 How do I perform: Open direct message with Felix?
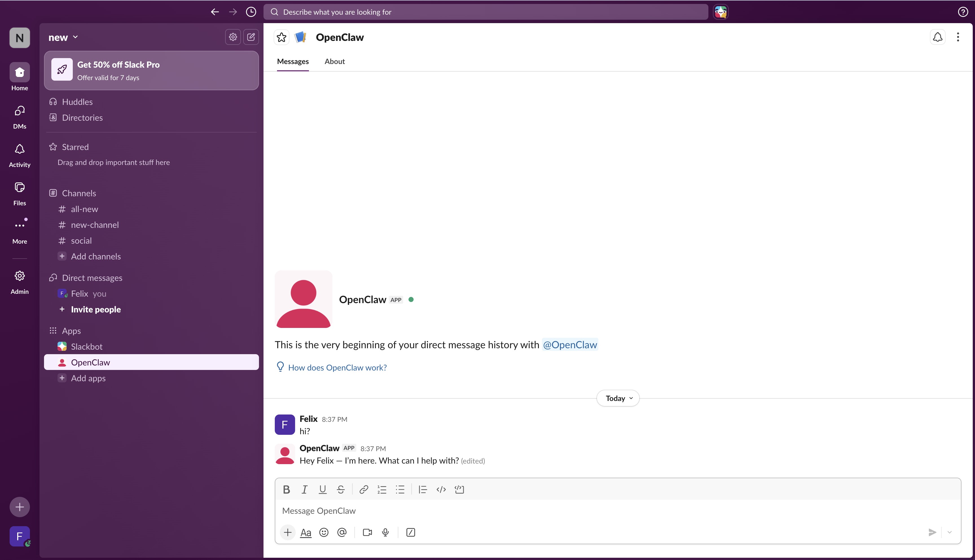tap(151, 294)
